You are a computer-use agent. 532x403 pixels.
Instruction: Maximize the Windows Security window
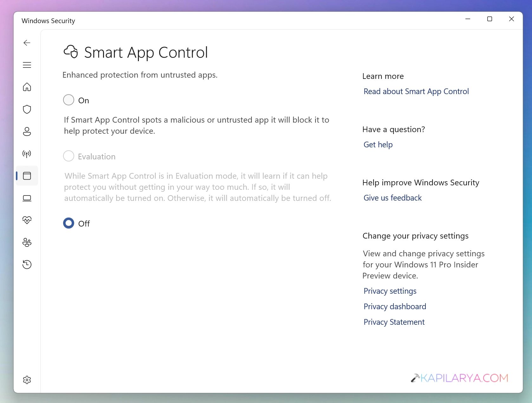490,19
